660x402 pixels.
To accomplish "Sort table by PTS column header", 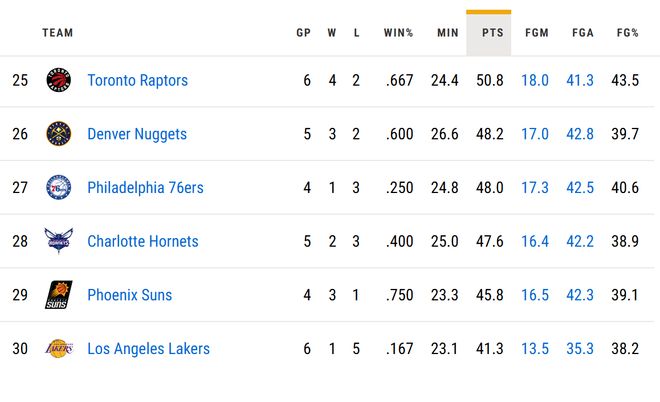I will [x=492, y=33].
